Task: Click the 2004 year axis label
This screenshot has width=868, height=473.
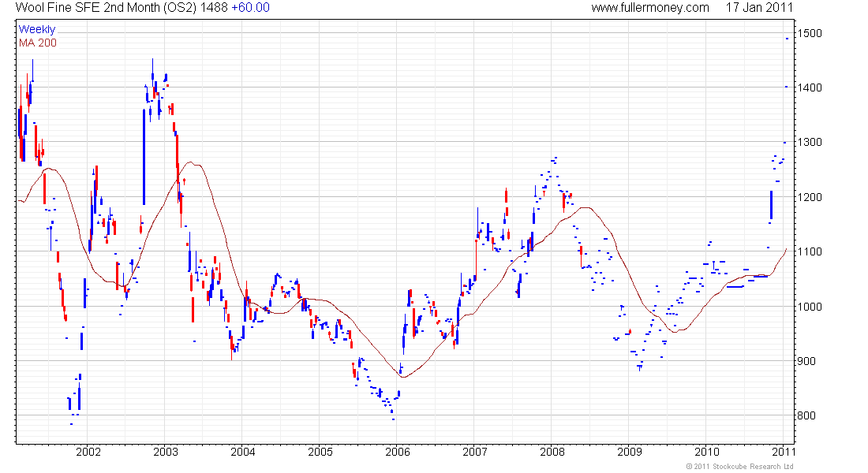Action: (x=242, y=452)
